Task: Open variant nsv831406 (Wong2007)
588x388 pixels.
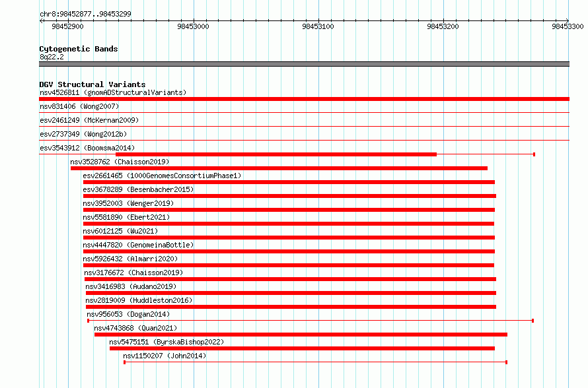Action: coord(79,106)
